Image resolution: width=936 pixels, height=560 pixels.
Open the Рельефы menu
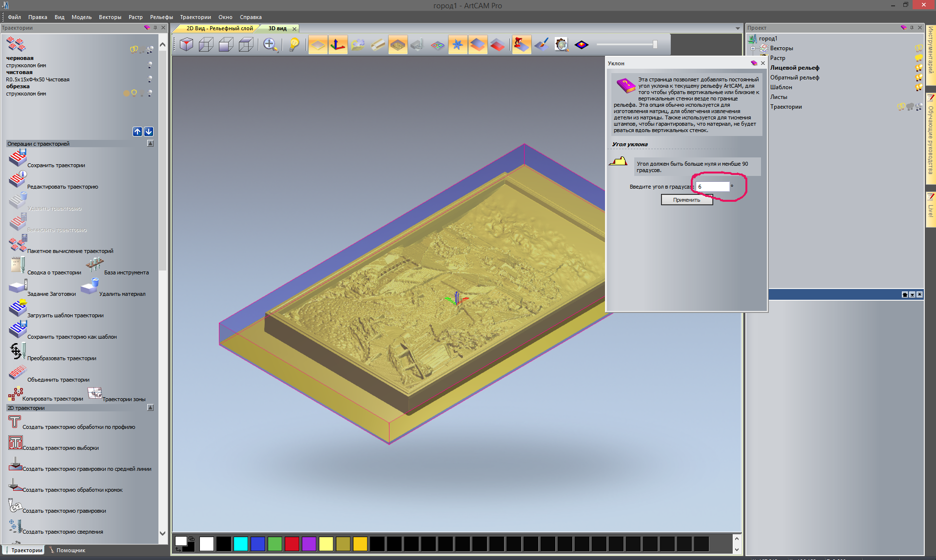click(161, 17)
